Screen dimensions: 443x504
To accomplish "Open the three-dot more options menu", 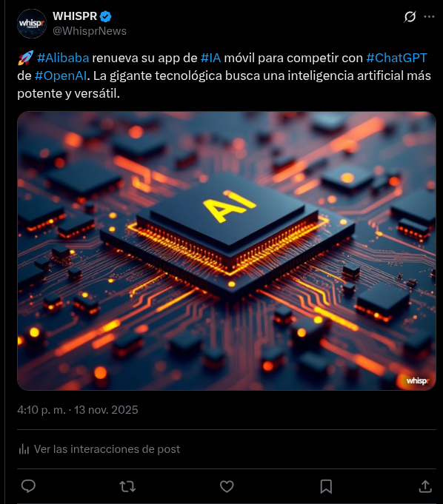I will tap(429, 16).
